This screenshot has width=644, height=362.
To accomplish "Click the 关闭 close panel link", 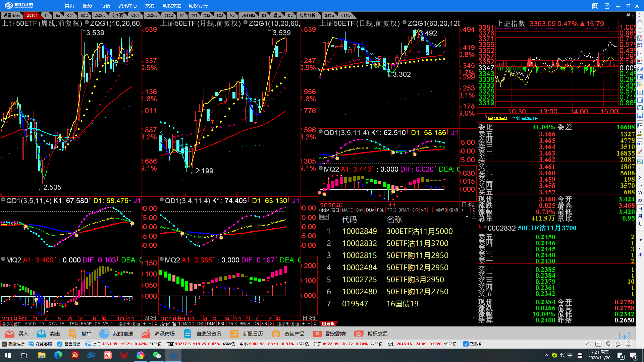I will point(630,15).
